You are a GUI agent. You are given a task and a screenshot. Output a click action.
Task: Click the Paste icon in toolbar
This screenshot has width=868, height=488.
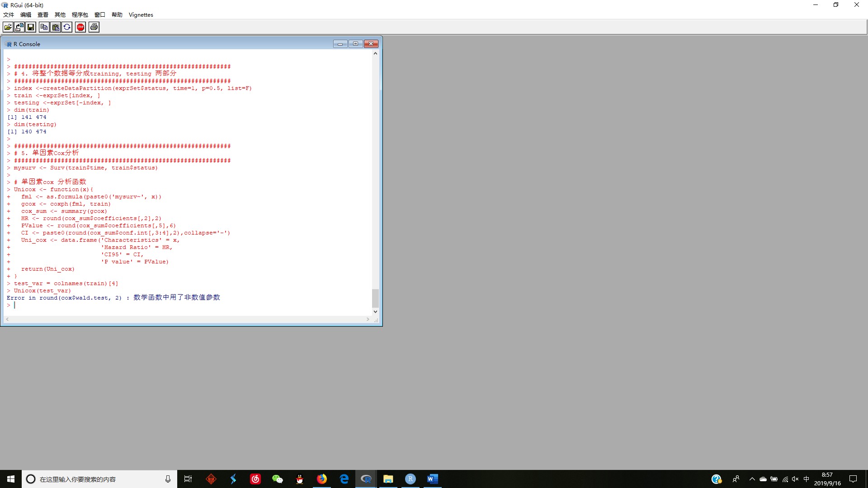(x=56, y=27)
